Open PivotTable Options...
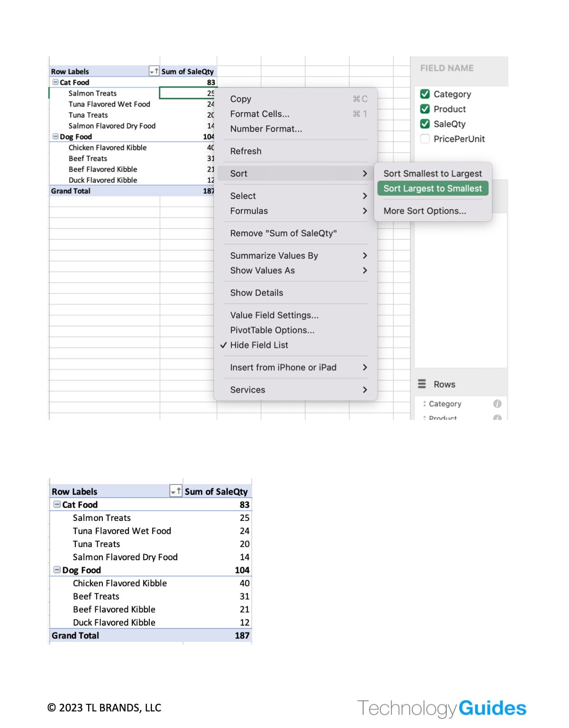The width and height of the screenshot is (569, 728). pos(272,330)
